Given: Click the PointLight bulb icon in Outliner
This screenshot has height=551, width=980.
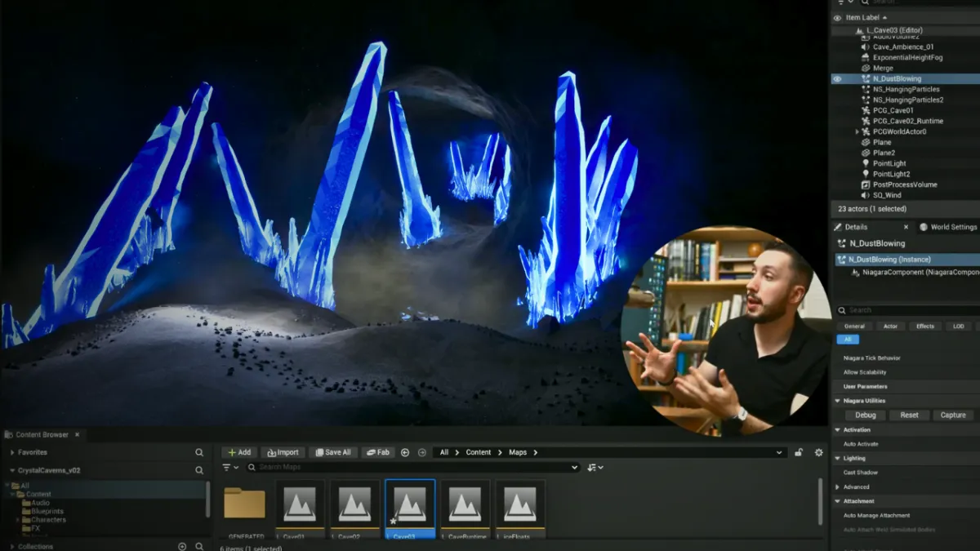Looking at the screenshot, I should pos(866,163).
